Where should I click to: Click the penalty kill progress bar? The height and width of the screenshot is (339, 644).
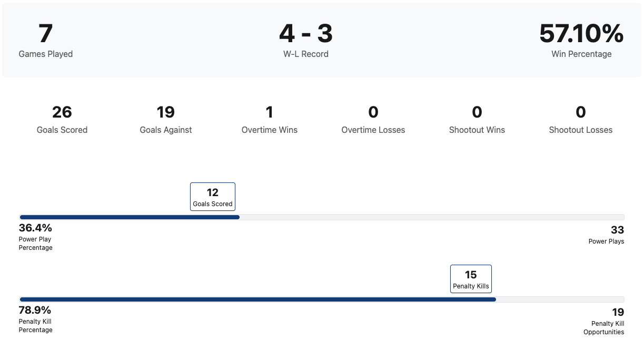tap(321, 299)
